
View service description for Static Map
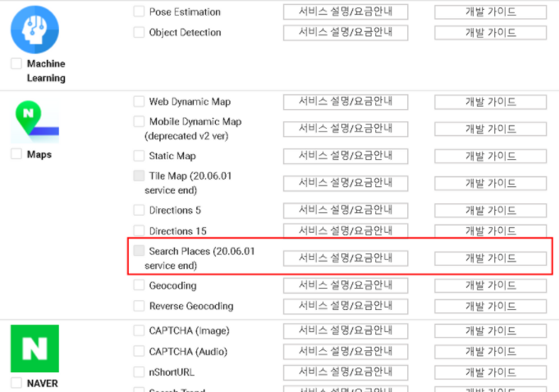pyautogui.click(x=346, y=156)
